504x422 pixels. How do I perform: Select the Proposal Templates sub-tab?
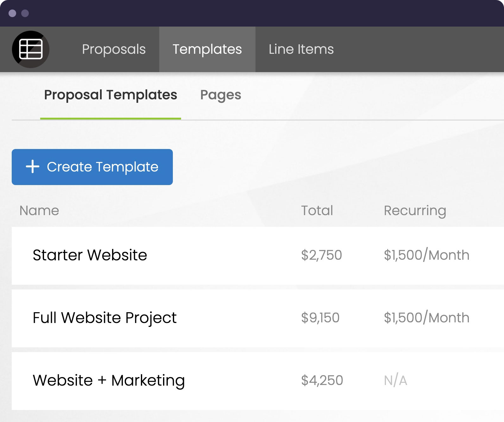tap(110, 95)
